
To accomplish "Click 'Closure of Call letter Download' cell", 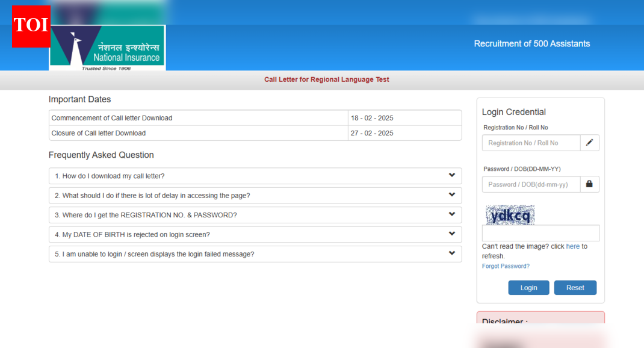I will pyautogui.click(x=199, y=133).
